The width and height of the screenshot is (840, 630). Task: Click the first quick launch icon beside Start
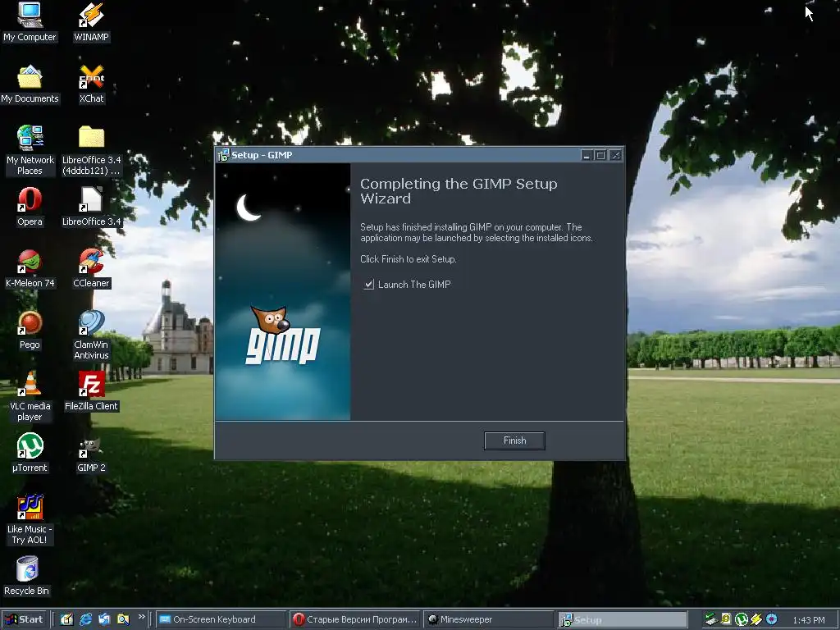(66, 619)
